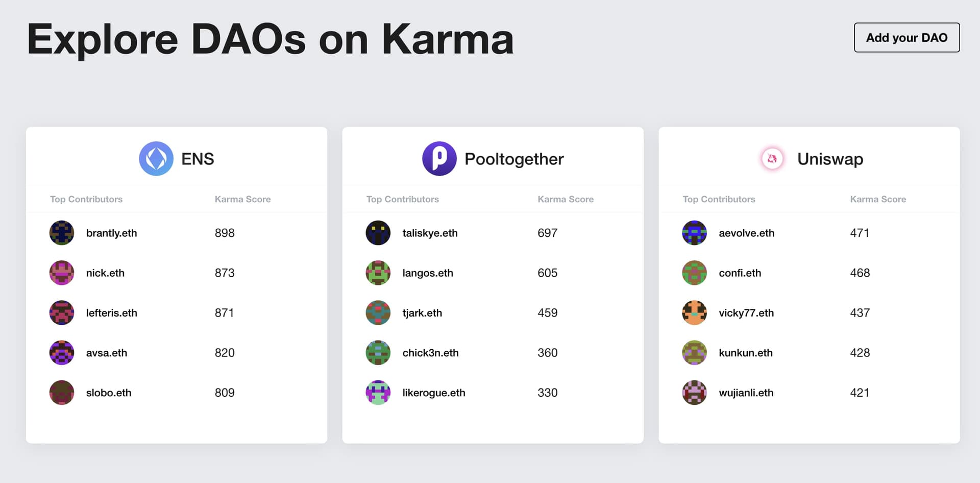Open brantly.eth's contributor profile
Image resolution: width=980 pixels, height=483 pixels.
(x=111, y=233)
